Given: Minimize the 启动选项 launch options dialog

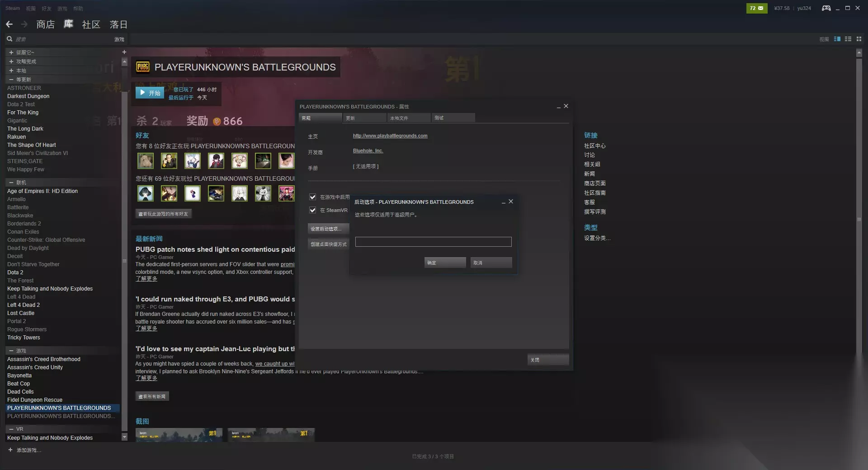Looking at the screenshot, I should [503, 202].
